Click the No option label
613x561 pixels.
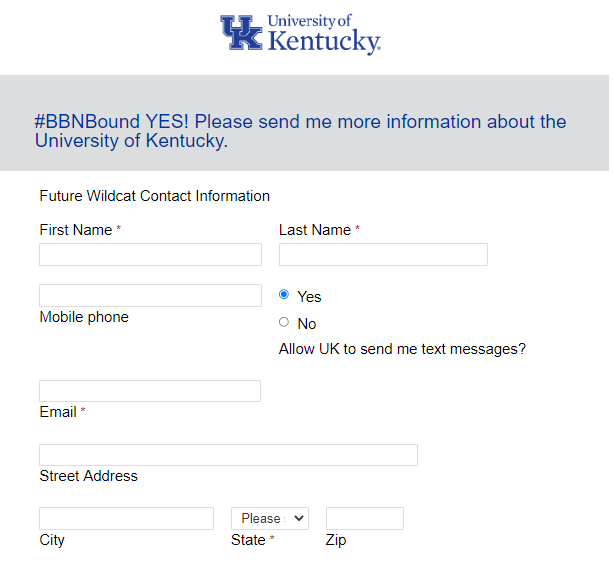307,324
